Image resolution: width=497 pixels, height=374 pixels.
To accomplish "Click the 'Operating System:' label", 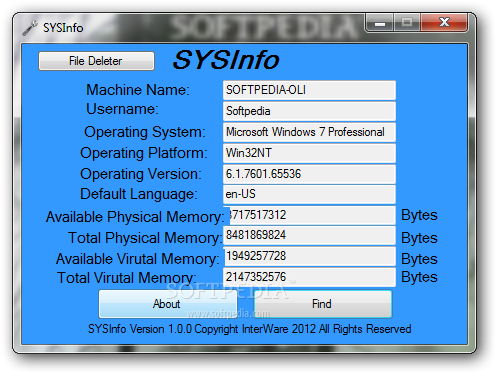I will pos(145,132).
